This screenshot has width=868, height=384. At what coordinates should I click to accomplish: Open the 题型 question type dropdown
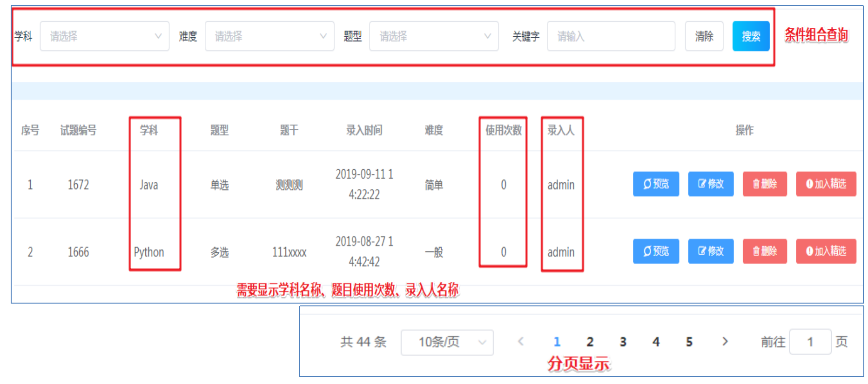point(434,36)
